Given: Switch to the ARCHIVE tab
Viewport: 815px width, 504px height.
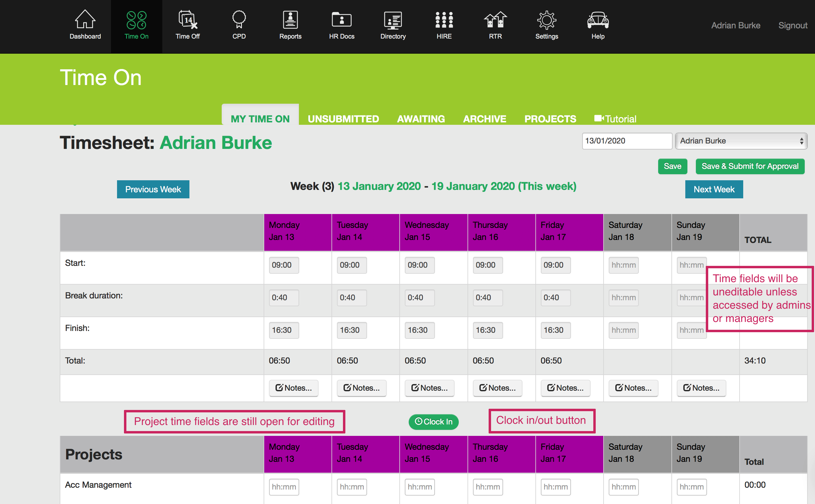Looking at the screenshot, I should (484, 119).
